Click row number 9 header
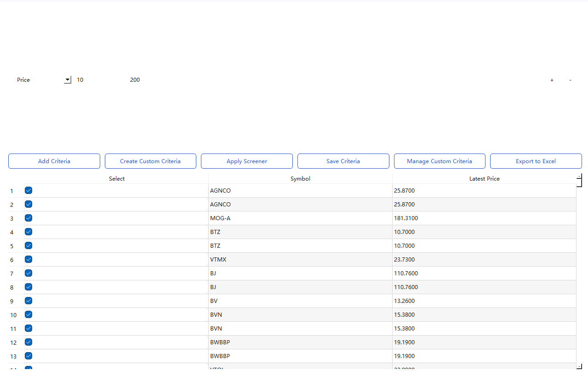Screen dimensions: 588x376 [x=16, y=301]
